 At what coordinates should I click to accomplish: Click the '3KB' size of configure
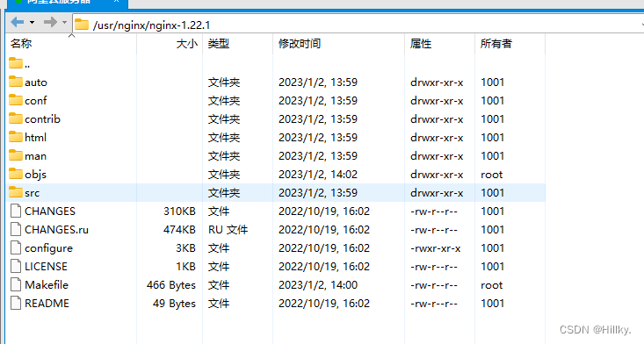click(185, 248)
